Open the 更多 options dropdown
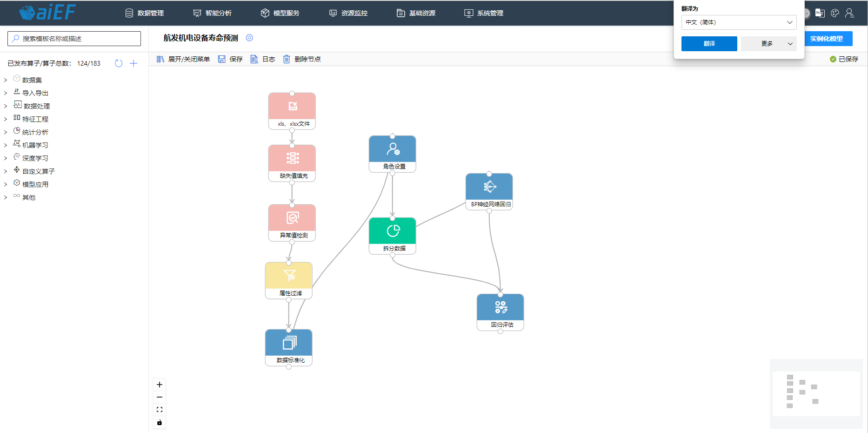Image resolution: width=868 pixels, height=433 pixels. [768, 44]
